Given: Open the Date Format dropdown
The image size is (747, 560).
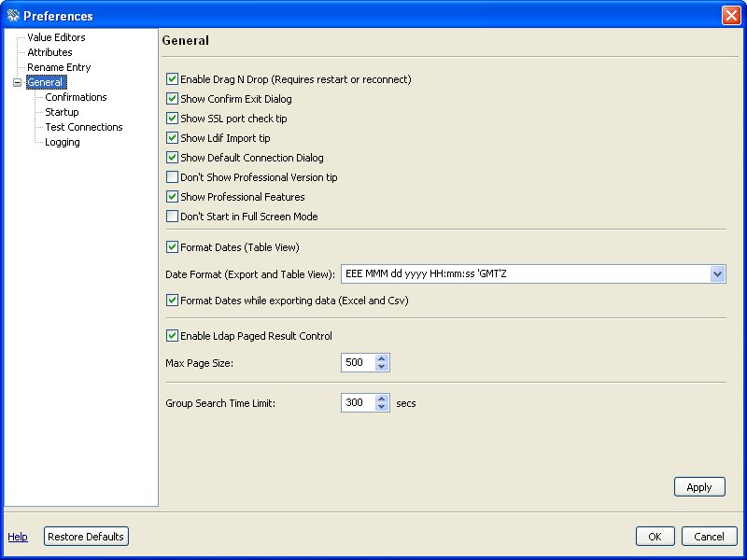Looking at the screenshot, I should pos(717,274).
